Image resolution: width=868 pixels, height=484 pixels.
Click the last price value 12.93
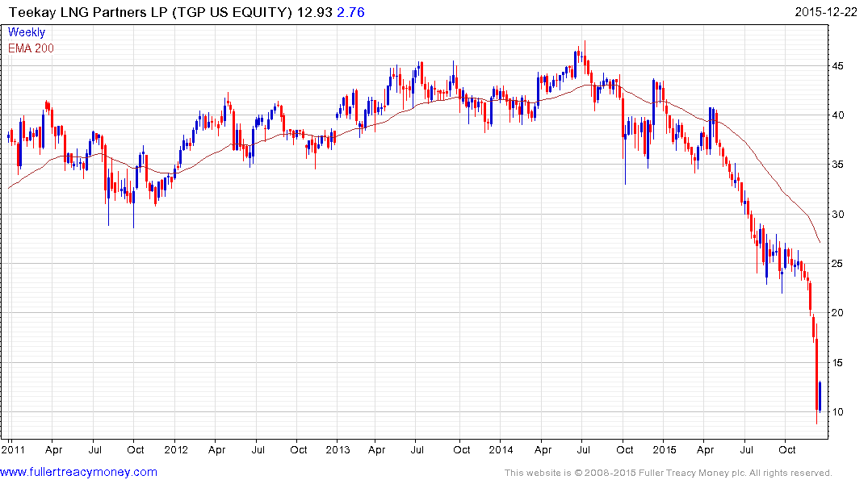click(314, 12)
